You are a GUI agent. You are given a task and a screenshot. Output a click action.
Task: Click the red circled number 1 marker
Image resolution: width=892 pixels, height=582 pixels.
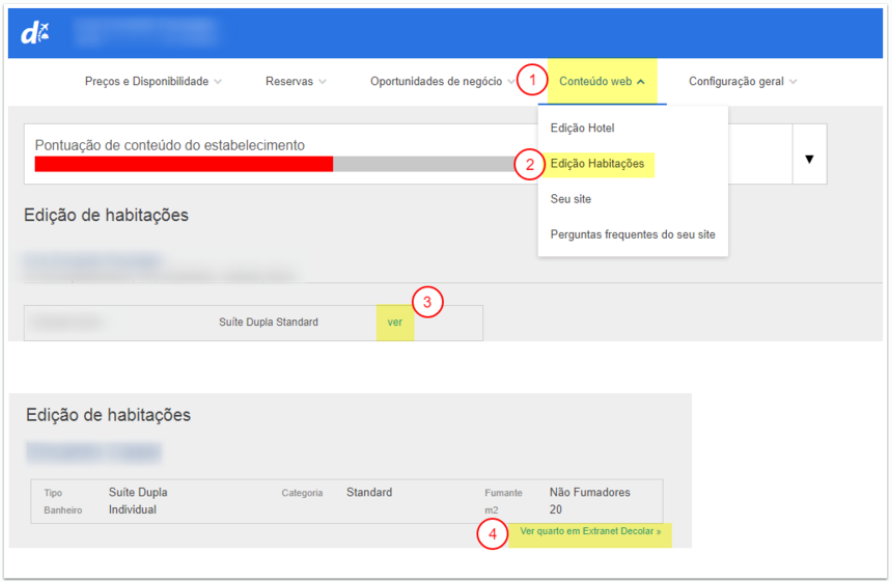point(533,80)
